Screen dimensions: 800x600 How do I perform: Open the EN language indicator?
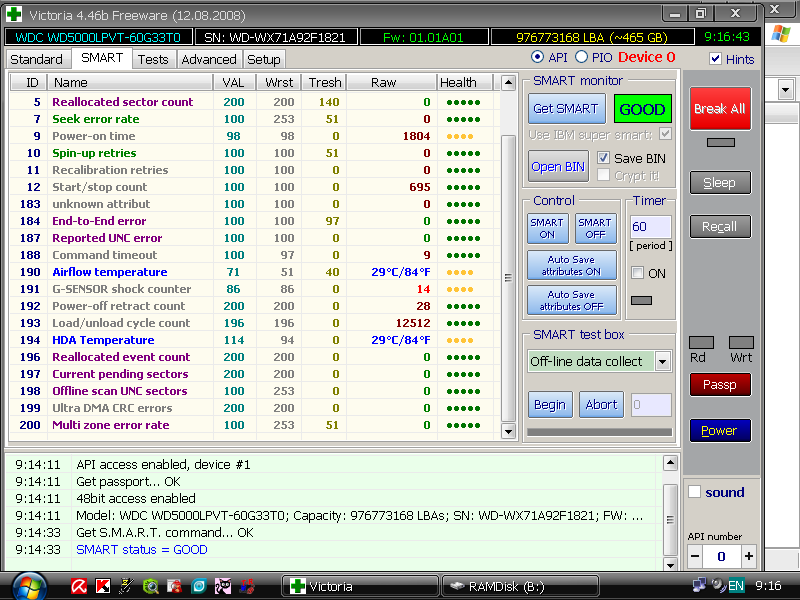[736, 585]
